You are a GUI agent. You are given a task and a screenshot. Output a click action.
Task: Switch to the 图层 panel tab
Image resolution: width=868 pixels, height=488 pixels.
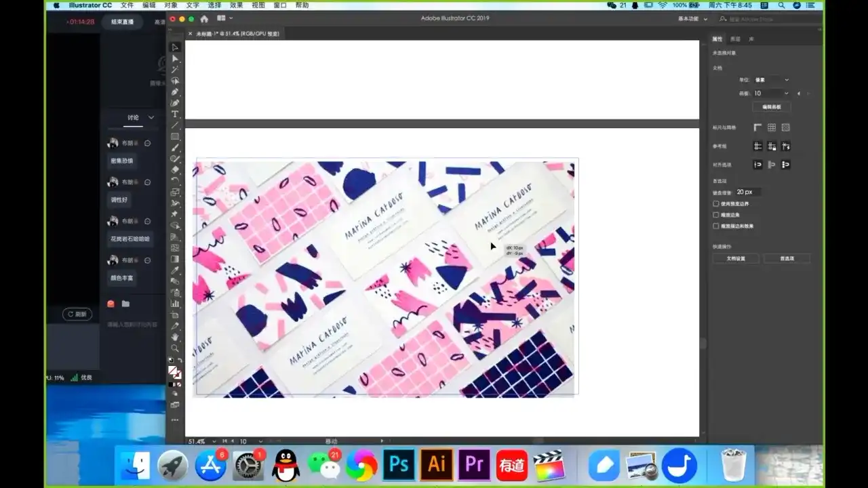[735, 39]
